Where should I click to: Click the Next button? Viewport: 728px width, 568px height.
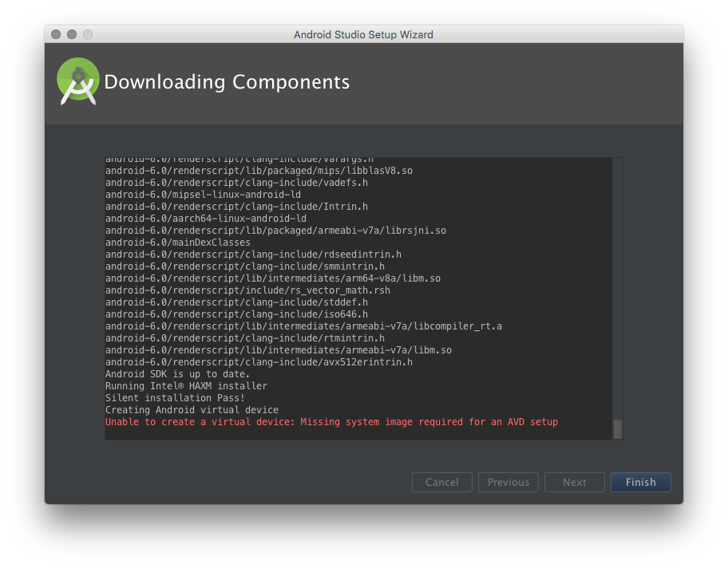tap(574, 482)
